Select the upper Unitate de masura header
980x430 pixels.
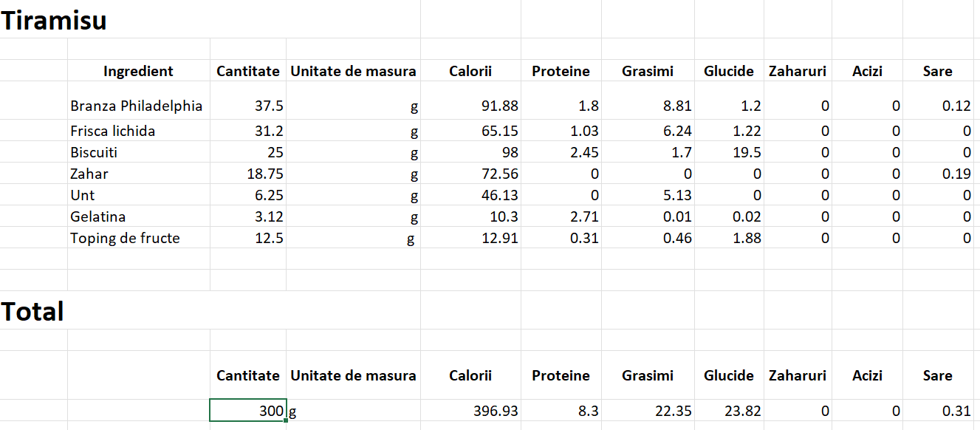point(354,71)
